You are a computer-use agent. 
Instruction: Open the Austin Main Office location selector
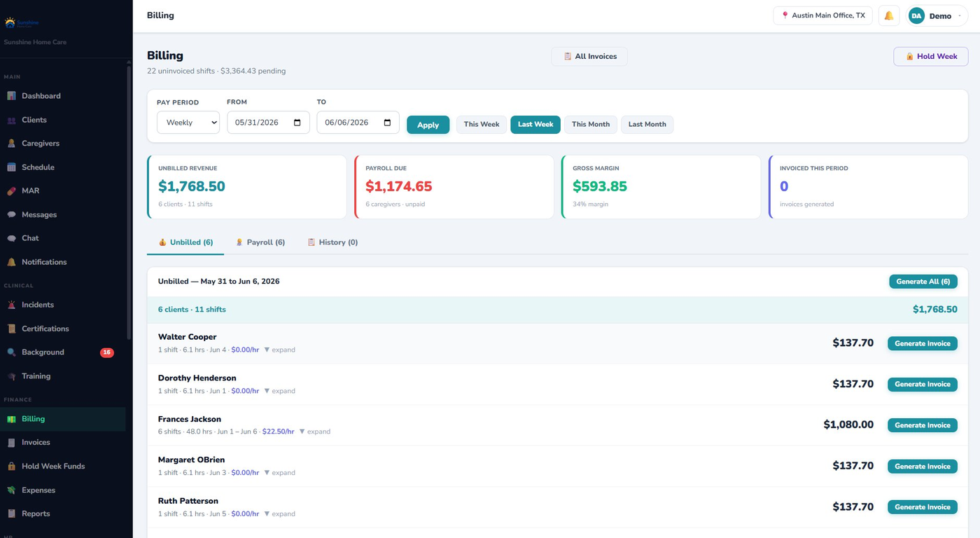(x=822, y=15)
